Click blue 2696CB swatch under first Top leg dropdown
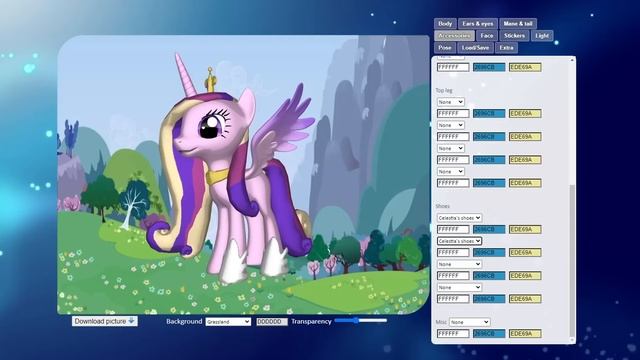 click(x=489, y=113)
